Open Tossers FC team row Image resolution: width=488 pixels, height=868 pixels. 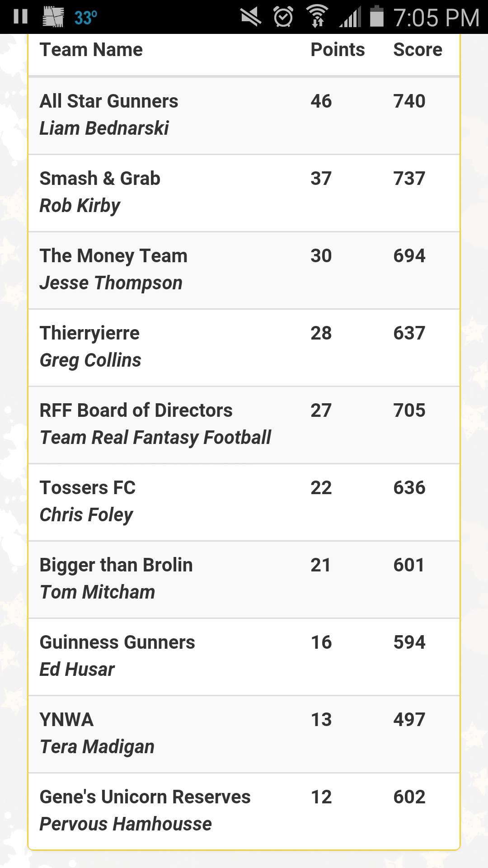tap(244, 502)
